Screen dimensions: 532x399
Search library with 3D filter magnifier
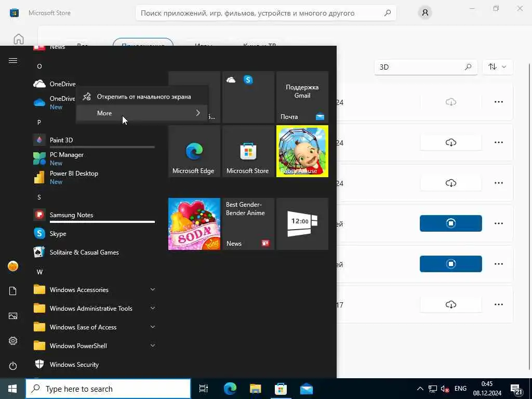pos(468,67)
